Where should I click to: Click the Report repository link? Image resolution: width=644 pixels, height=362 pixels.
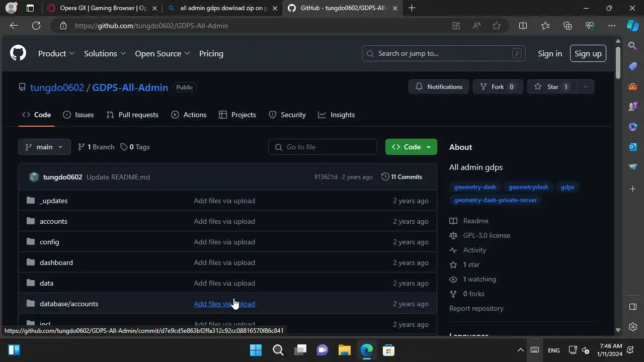476,308
